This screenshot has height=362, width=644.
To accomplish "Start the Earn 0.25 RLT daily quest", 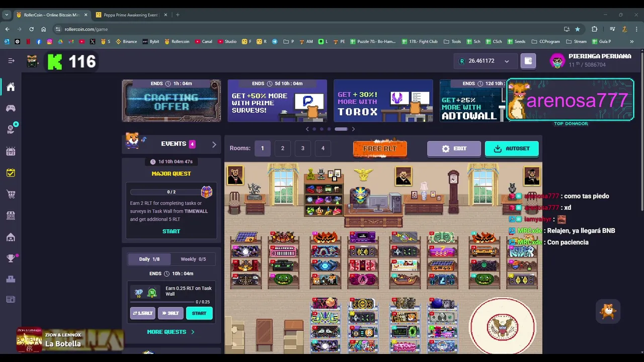I will pyautogui.click(x=199, y=313).
